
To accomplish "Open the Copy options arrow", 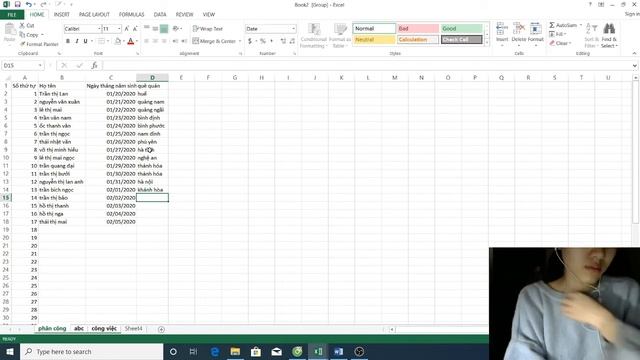I will [42, 35].
